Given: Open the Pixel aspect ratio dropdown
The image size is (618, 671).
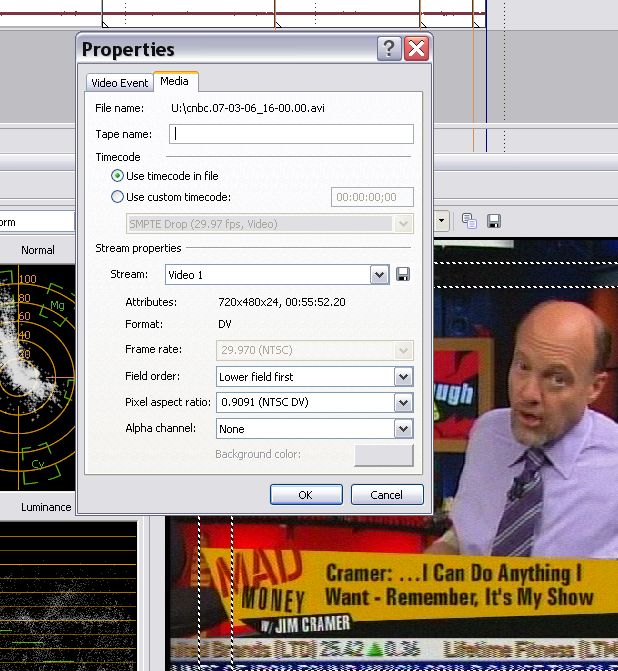Looking at the screenshot, I should tap(403, 402).
